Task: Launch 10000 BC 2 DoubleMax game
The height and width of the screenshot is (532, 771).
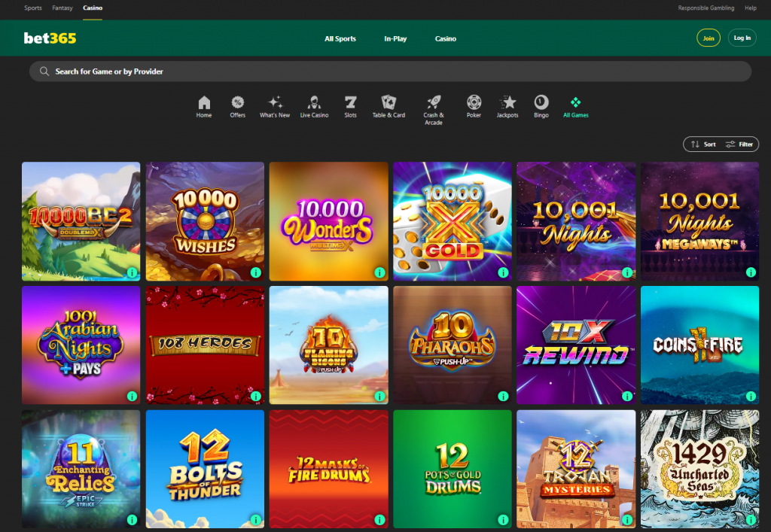Action: tap(81, 221)
